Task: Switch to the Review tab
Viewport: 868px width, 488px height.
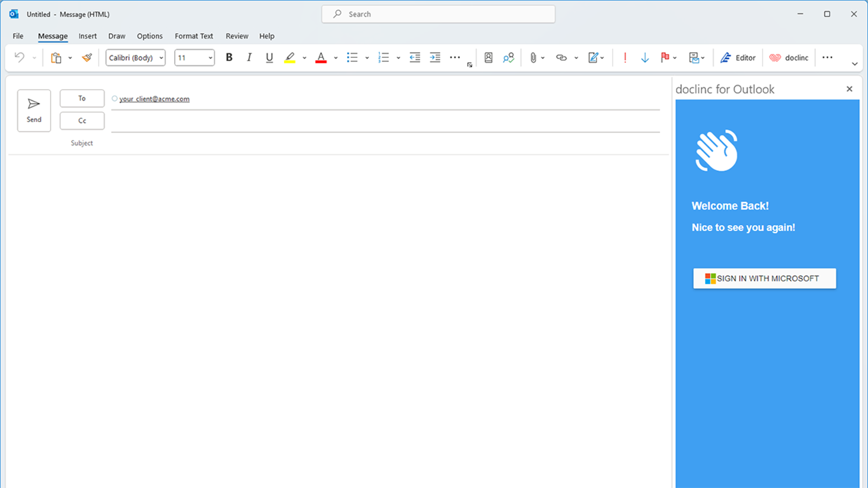Action: point(237,36)
